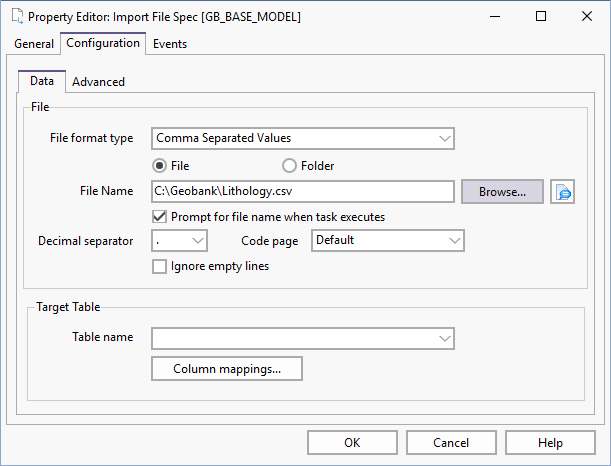Screen dimensions: 611x466
Task: Enable Ignore empty lines checkbox
Action: point(159,266)
